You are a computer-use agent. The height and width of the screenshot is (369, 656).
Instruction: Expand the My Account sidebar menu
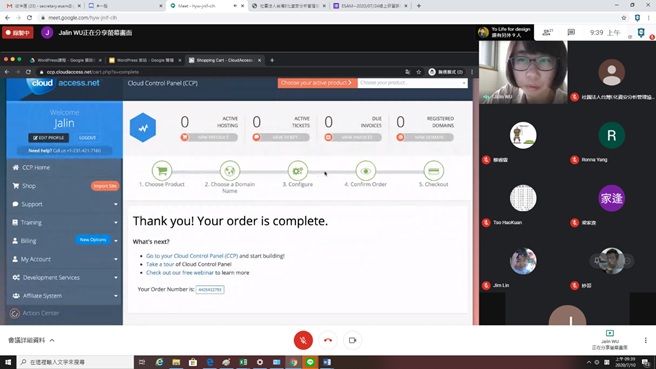[64, 259]
